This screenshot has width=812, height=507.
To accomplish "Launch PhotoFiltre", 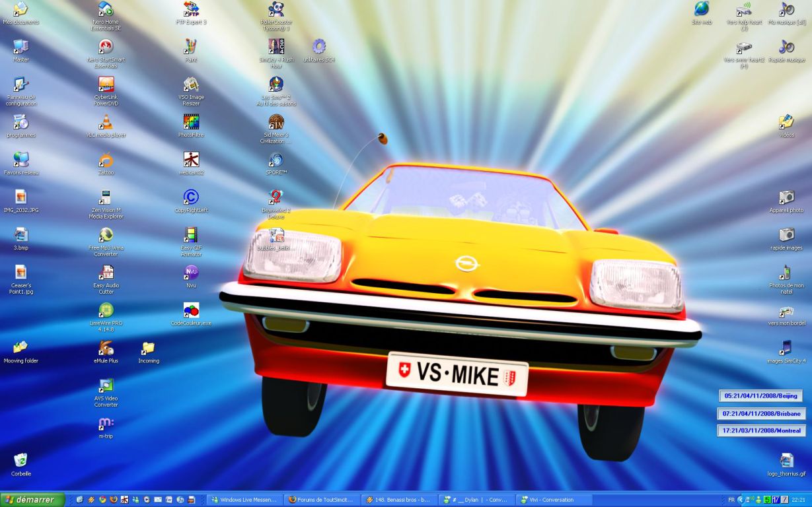I will (x=191, y=122).
